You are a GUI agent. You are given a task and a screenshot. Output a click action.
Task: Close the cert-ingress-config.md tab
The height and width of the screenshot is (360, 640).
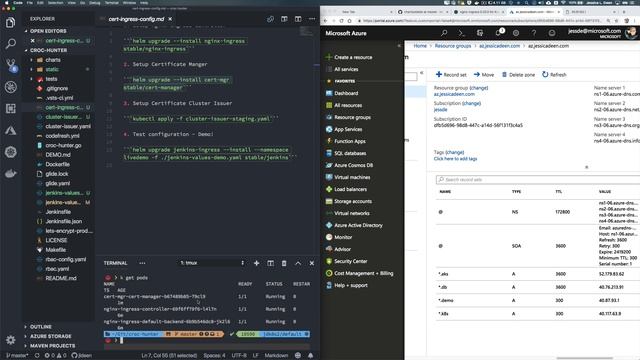click(x=170, y=19)
